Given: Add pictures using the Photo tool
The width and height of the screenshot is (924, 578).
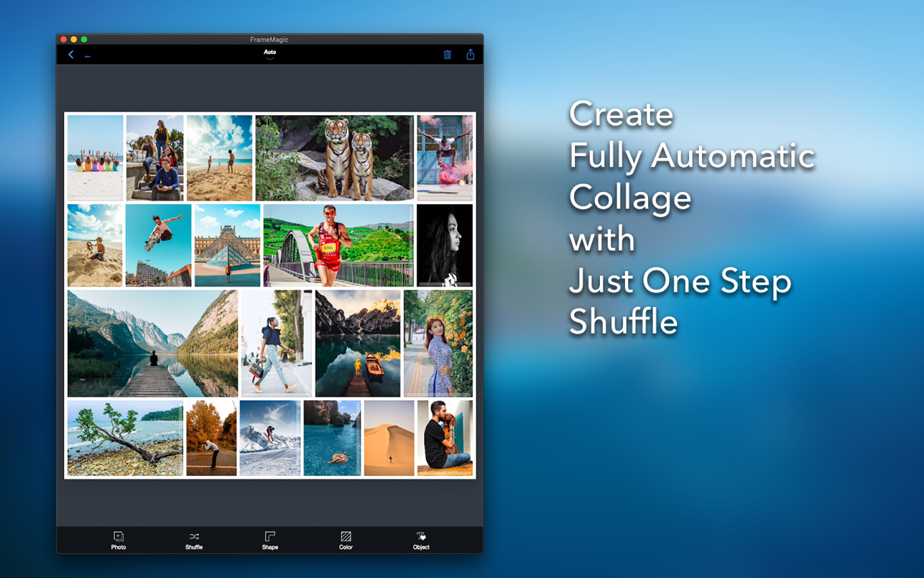Looking at the screenshot, I should coord(119,540).
